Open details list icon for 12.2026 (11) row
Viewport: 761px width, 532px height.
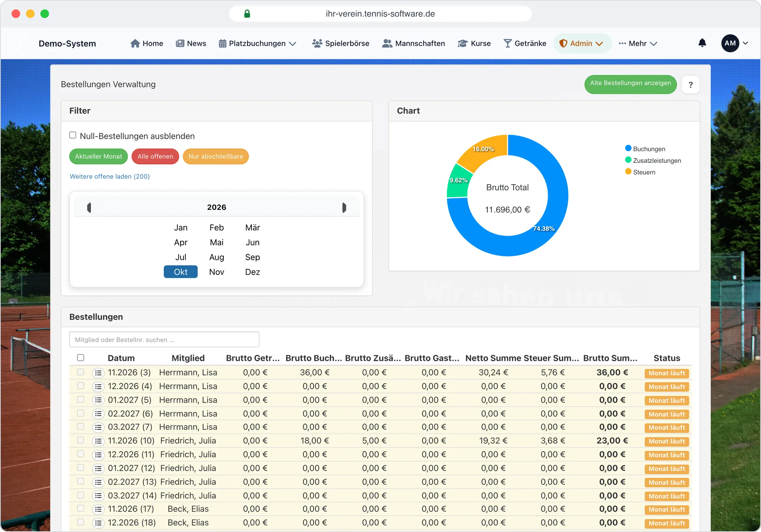point(98,455)
